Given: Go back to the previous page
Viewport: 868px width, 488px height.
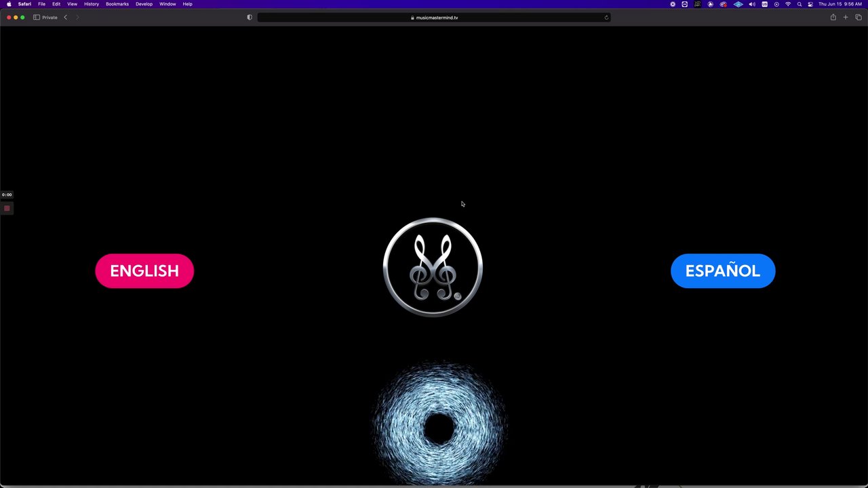Looking at the screenshot, I should coord(66,18).
